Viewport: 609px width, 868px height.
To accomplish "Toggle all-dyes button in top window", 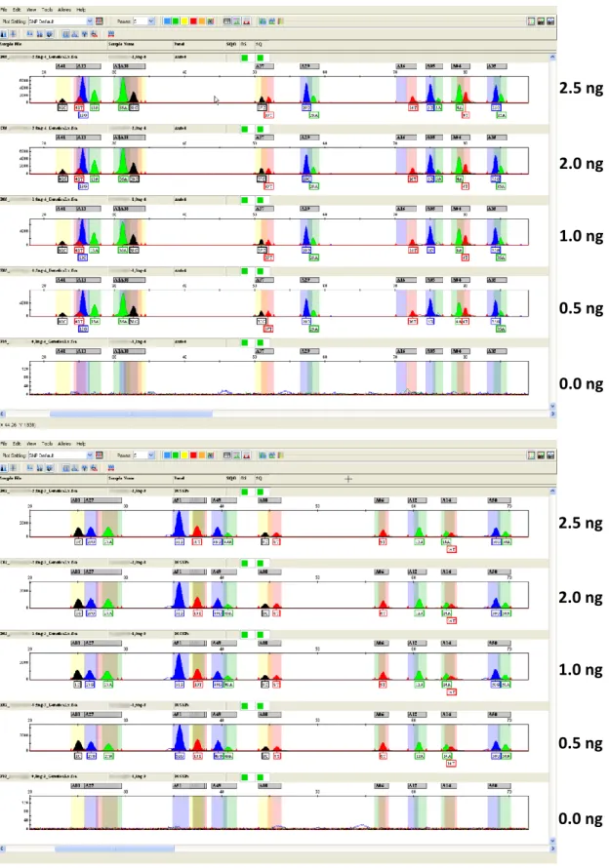I will click(x=211, y=21).
